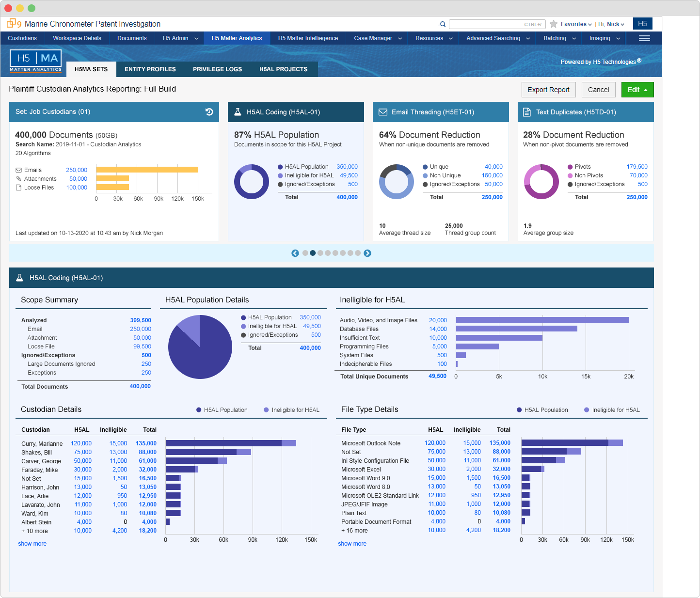The width and height of the screenshot is (700, 598).
Task: Select the last carousel page dot
Action: (x=358, y=253)
